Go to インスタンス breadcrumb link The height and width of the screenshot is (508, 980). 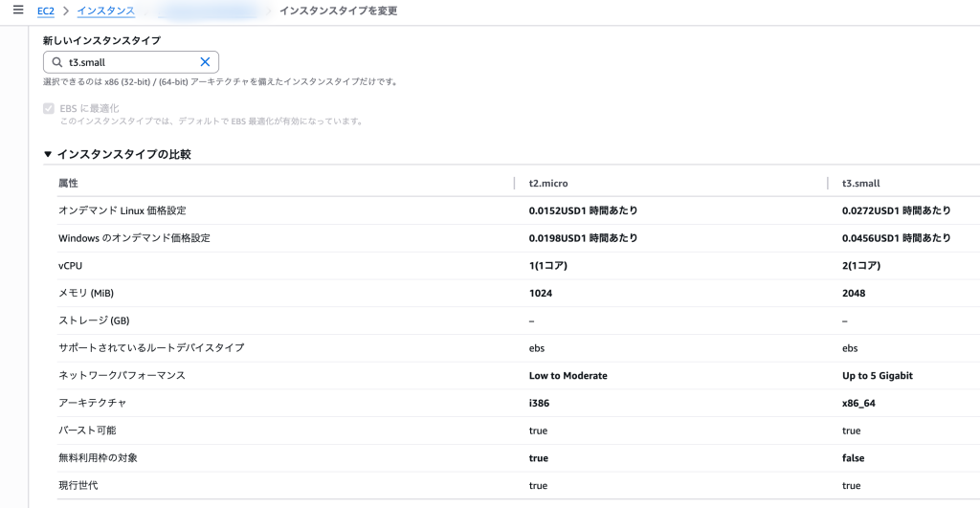point(105,11)
